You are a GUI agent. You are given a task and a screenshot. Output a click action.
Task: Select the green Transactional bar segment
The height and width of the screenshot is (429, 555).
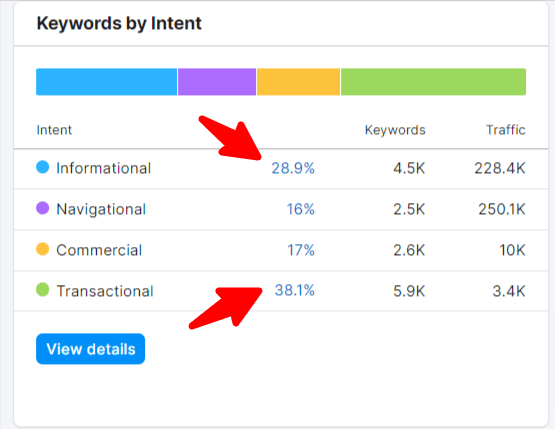click(x=433, y=82)
